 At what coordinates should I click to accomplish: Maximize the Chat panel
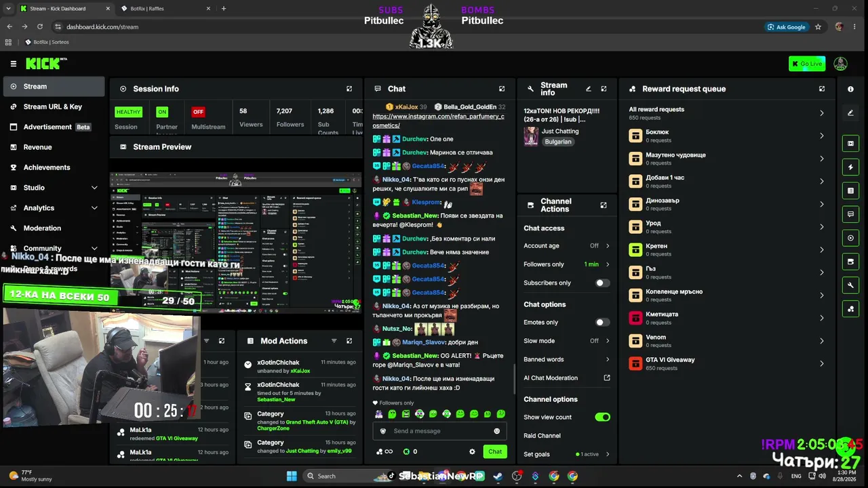502,89
